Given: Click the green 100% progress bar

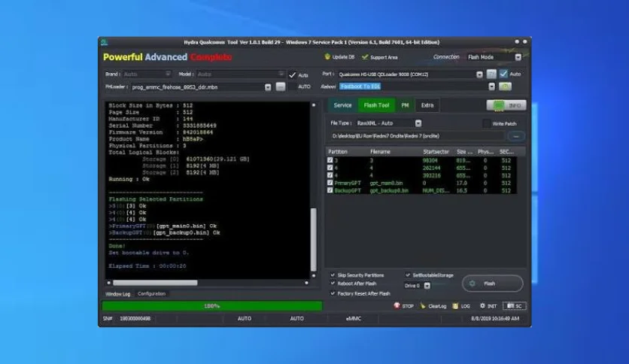Looking at the screenshot, I should pyautogui.click(x=212, y=306).
